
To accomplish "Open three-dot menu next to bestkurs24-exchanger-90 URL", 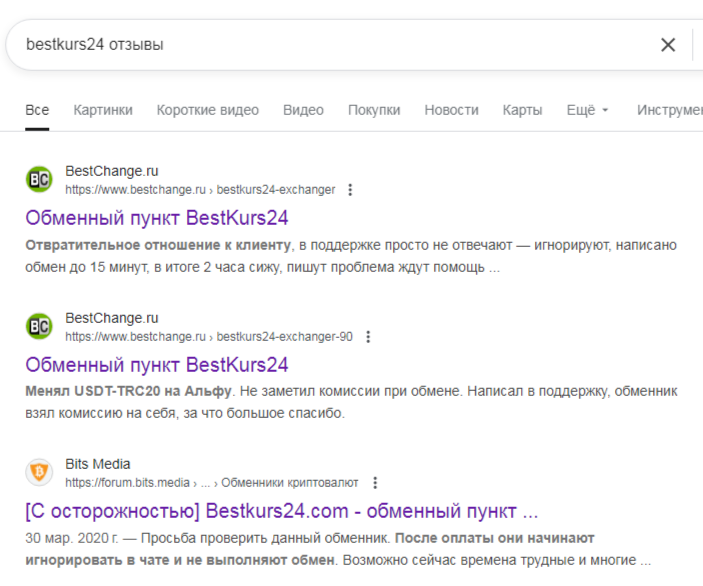I will 368,337.
